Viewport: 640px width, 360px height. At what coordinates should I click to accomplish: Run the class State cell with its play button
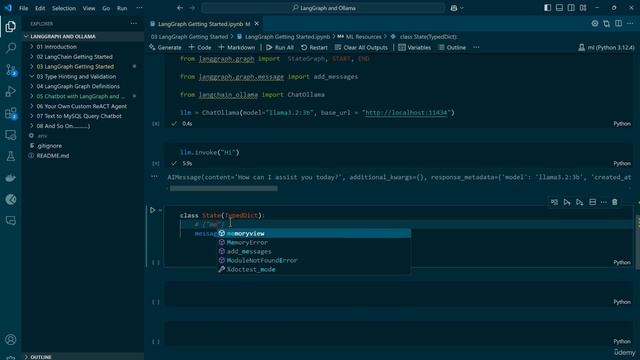point(152,210)
